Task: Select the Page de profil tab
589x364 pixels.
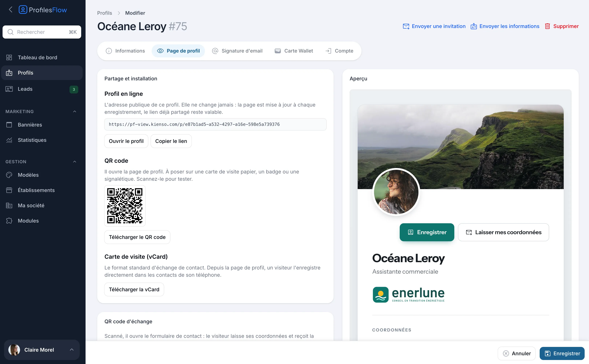Action: click(x=178, y=51)
